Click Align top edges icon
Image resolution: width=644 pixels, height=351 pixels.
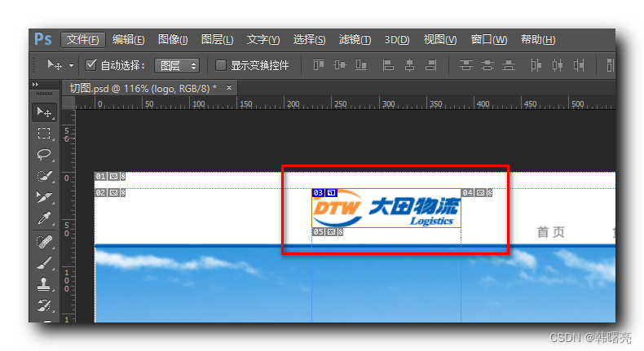point(319,65)
